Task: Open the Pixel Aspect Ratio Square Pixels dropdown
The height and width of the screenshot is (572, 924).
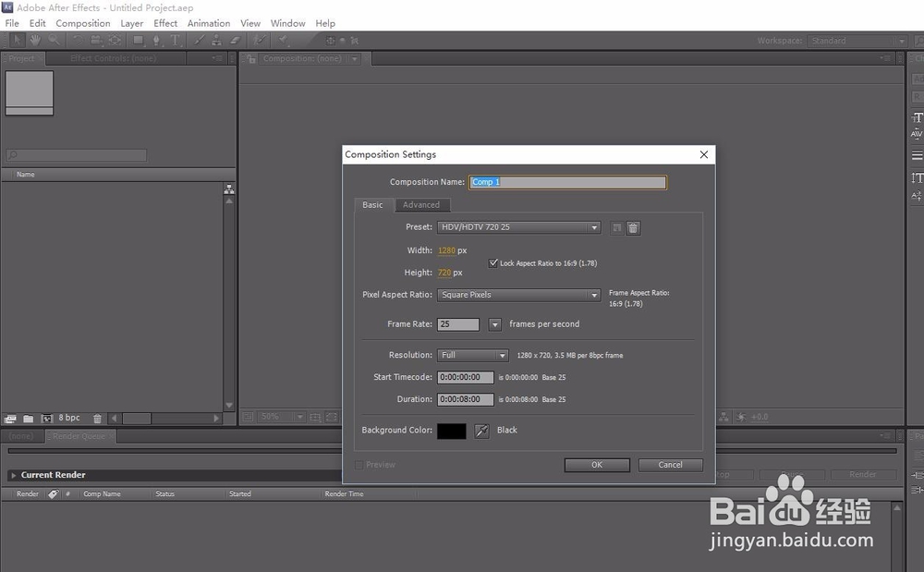Action: point(518,295)
